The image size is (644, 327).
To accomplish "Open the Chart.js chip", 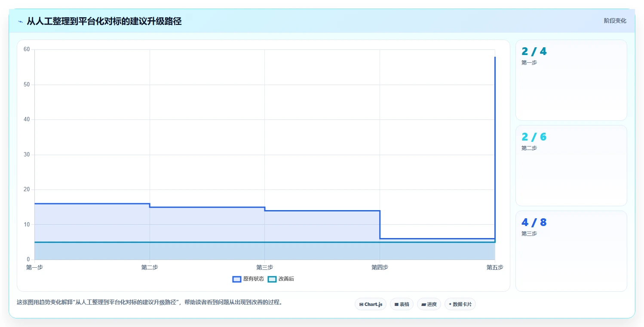I will 371,304.
